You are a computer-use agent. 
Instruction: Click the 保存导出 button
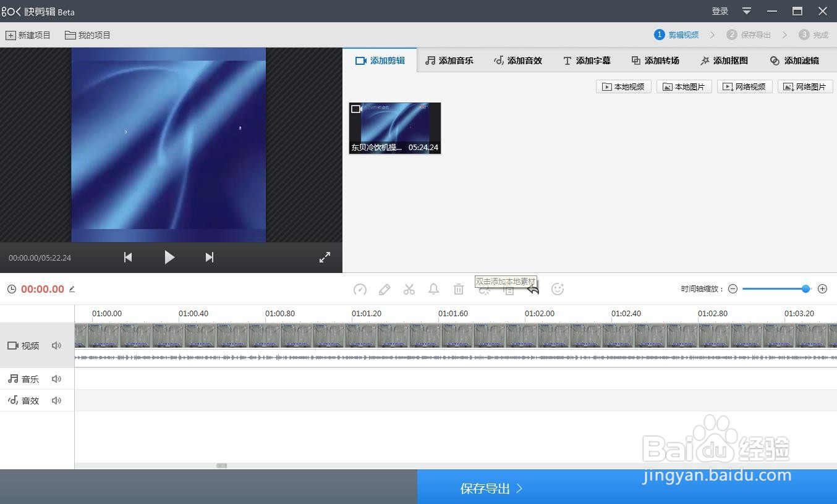(x=627, y=488)
